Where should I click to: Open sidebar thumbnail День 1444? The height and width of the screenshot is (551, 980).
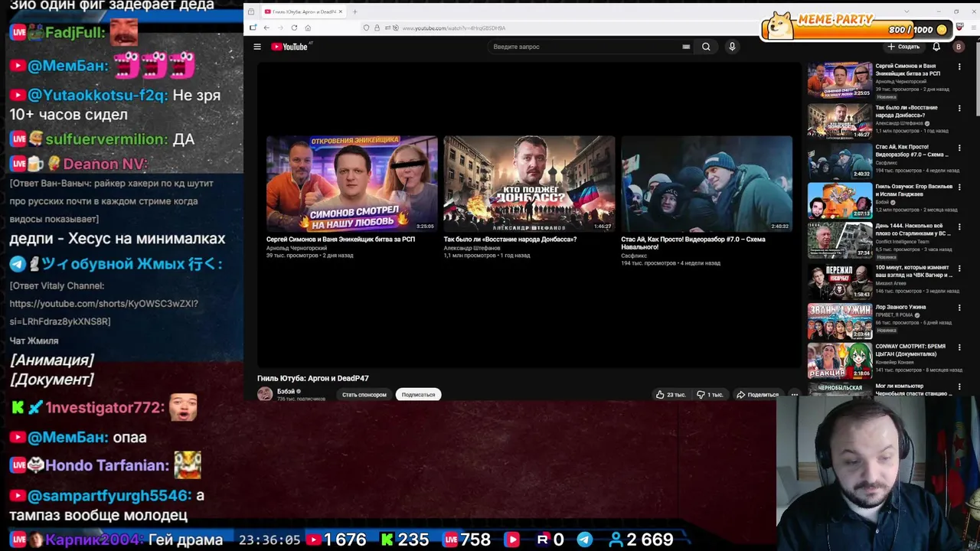tap(840, 240)
